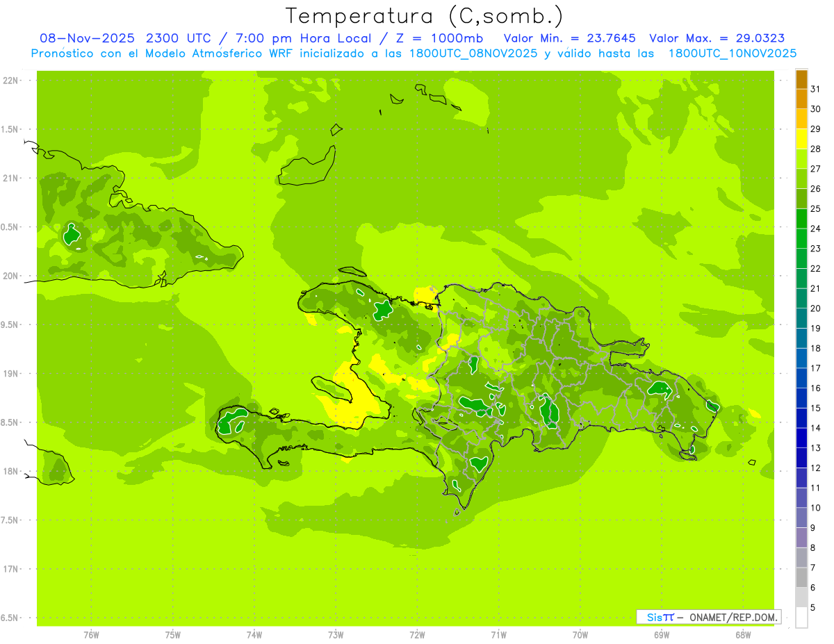Click the "17N" latitude label
The height and width of the screenshot is (644, 834).
pyautogui.click(x=10, y=569)
